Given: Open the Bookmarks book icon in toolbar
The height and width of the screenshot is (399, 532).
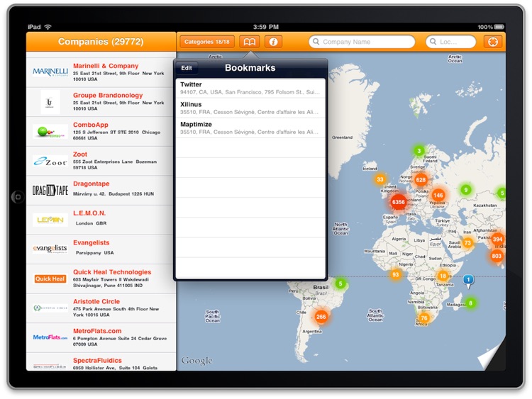Looking at the screenshot, I should [x=250, y=42].
